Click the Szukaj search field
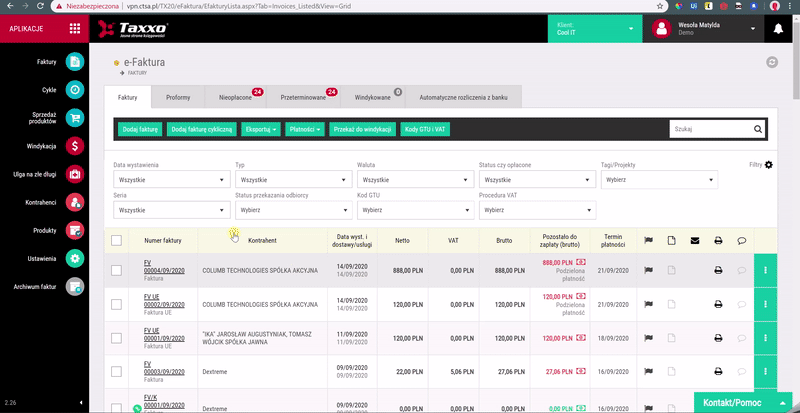This screenshot has height=413, width=800. pos(712,129)
